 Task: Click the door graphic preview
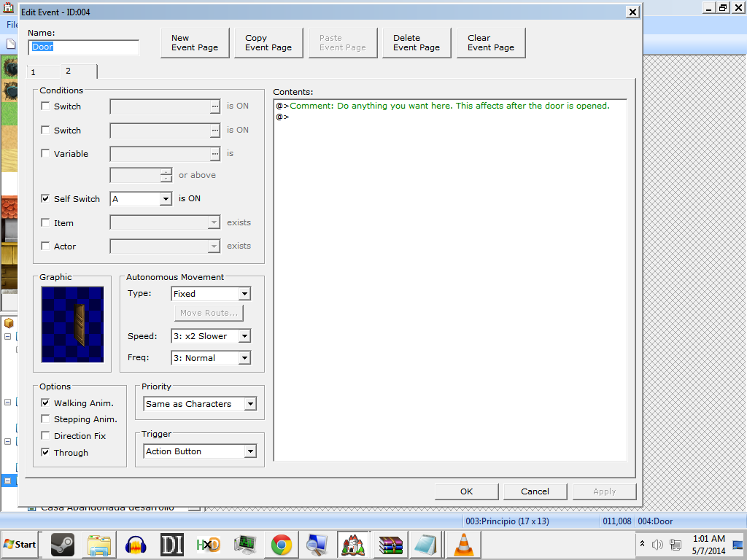72,324
